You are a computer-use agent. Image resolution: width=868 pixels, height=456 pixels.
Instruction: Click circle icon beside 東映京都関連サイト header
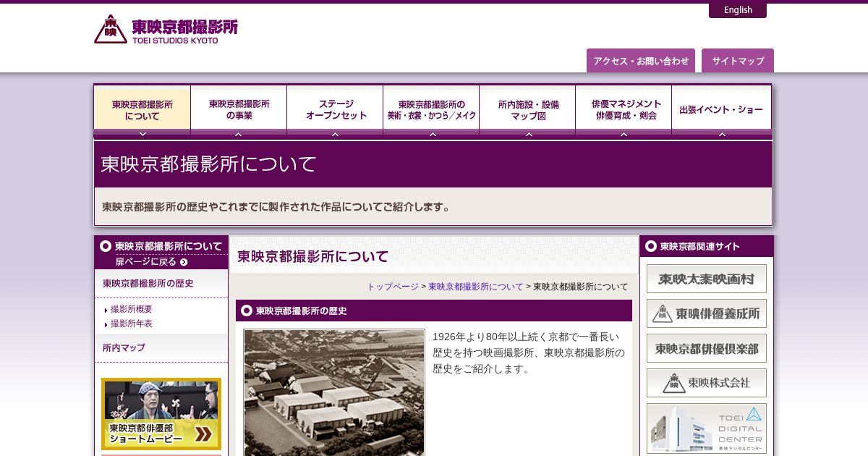651,246
